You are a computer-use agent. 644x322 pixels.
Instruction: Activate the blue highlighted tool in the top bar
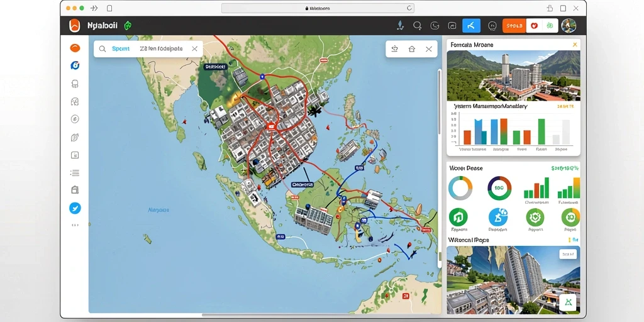click(471, 25)
